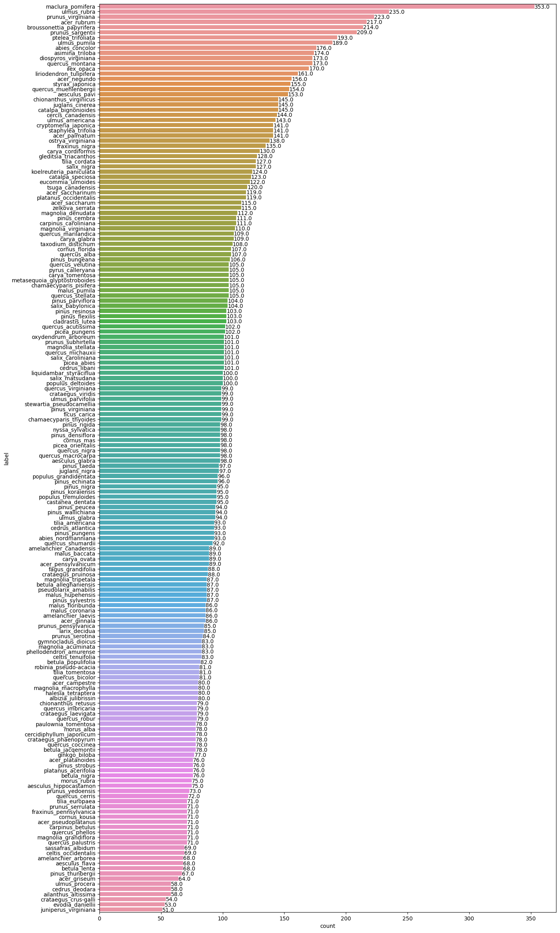Click the metasequoia_glyptostroboides label

[x=53, y=280]
